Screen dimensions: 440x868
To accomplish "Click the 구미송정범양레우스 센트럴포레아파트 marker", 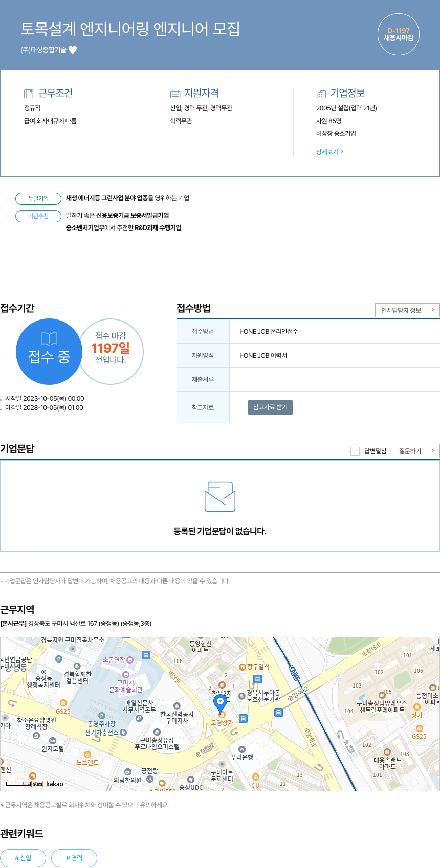I will (382, 695).
